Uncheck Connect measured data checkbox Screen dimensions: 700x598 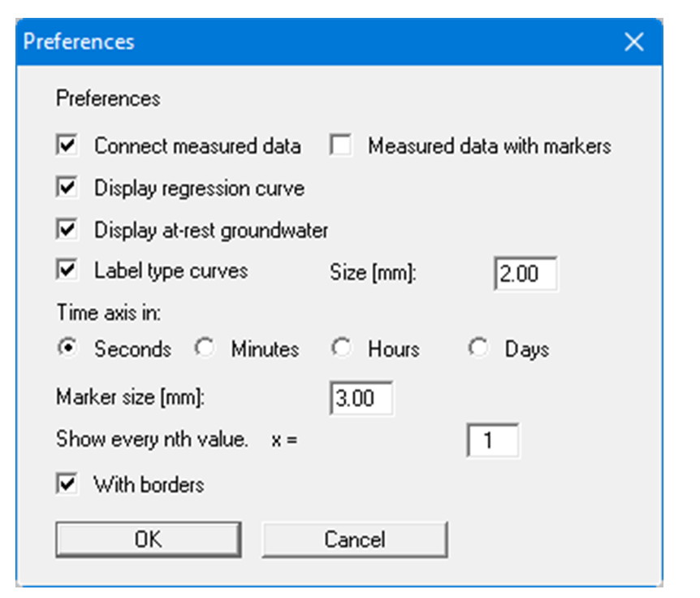coord(67,146)
